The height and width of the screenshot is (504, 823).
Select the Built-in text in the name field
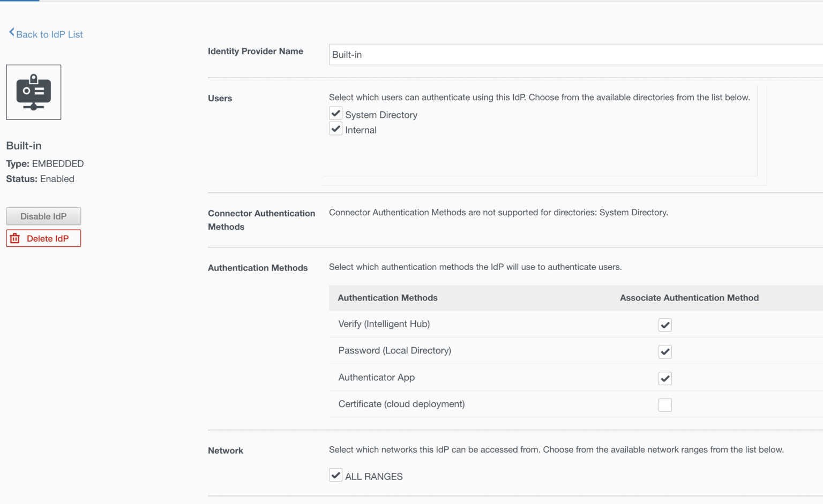pos(347,54)
